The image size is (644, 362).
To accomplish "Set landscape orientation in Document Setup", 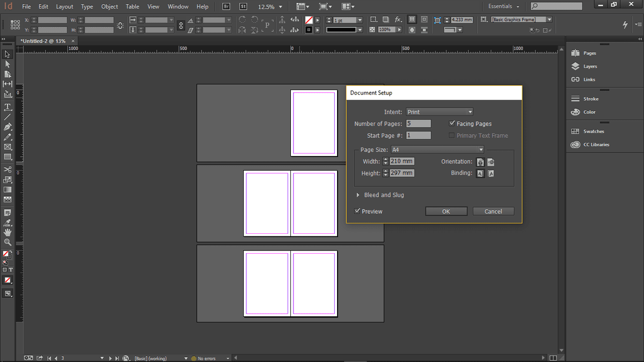I will click(491, 162).
